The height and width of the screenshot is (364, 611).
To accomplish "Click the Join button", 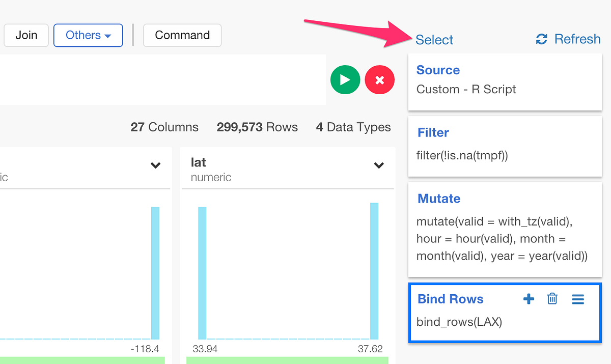I will (x=26, y=35).
